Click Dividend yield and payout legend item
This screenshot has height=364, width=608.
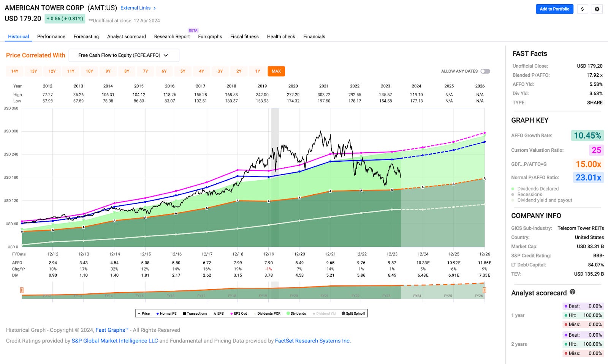(x=542, y=200)
